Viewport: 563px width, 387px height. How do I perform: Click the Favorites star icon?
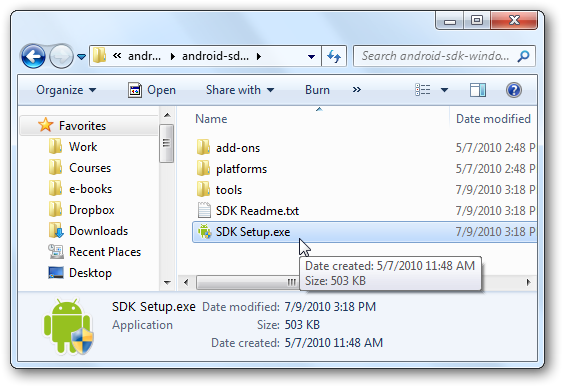click(46, 125)
